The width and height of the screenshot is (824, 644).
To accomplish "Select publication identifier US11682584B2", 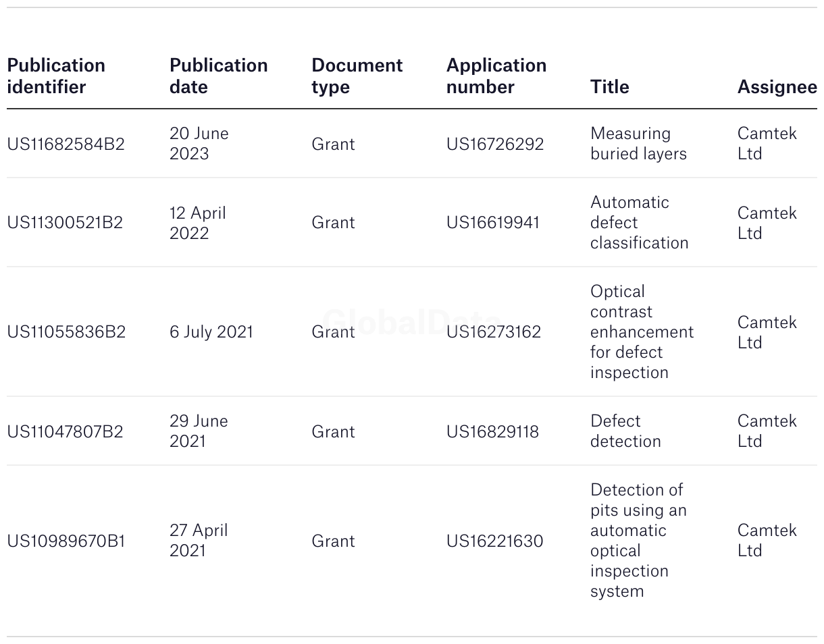I will pyautogui.click(x=66, y=144).
